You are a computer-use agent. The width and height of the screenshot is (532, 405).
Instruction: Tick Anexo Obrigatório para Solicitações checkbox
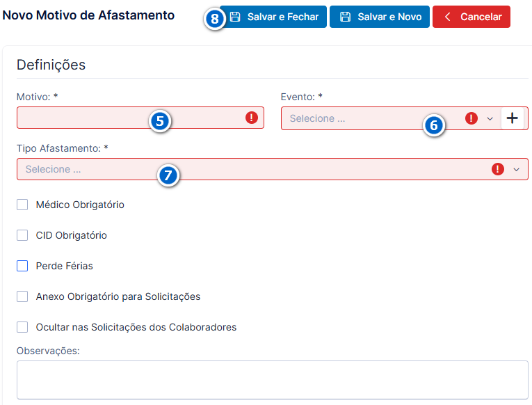coord(22,296)
